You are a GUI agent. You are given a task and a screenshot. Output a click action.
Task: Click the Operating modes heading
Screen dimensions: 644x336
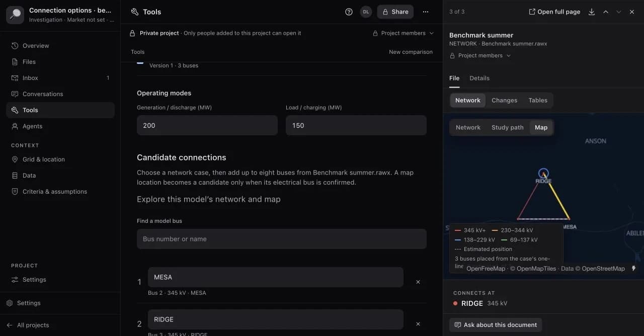(x=164, y=93)
